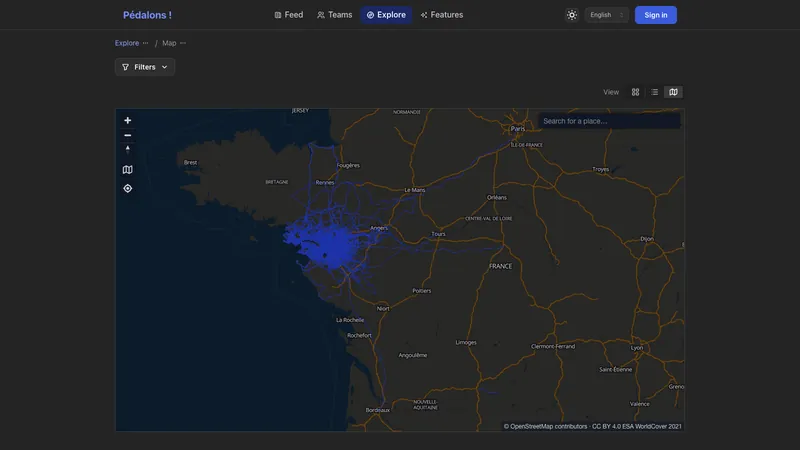Click the Map breadcrumb item
The width and height of the screenshot is (800, 450).
coord(169,43)
